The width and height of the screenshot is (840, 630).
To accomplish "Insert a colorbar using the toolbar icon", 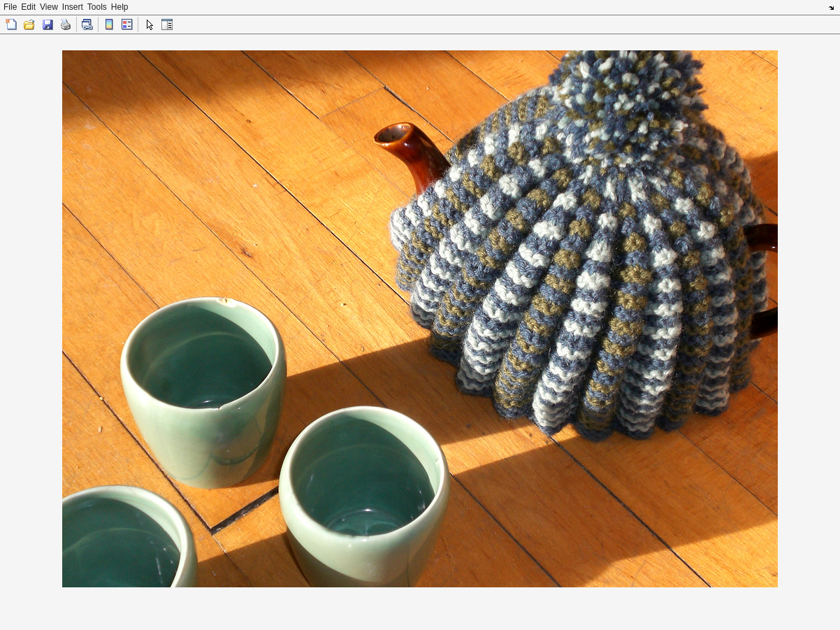I will [109, 24].
